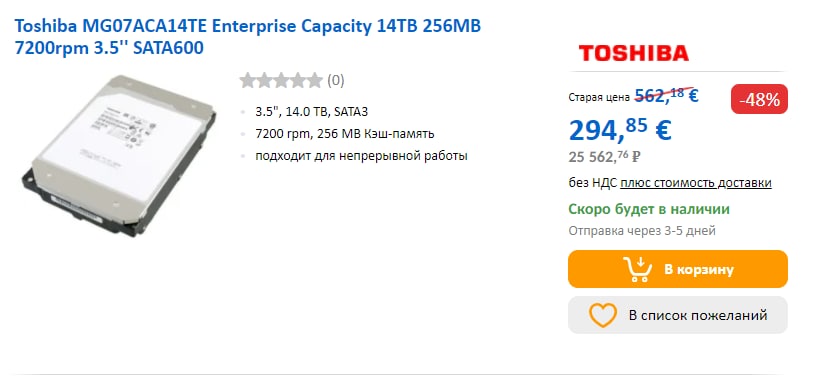The height and width of the screenshot is (378, 817).
Task: Click the shopping cart icon
Action: coord(637,269)
